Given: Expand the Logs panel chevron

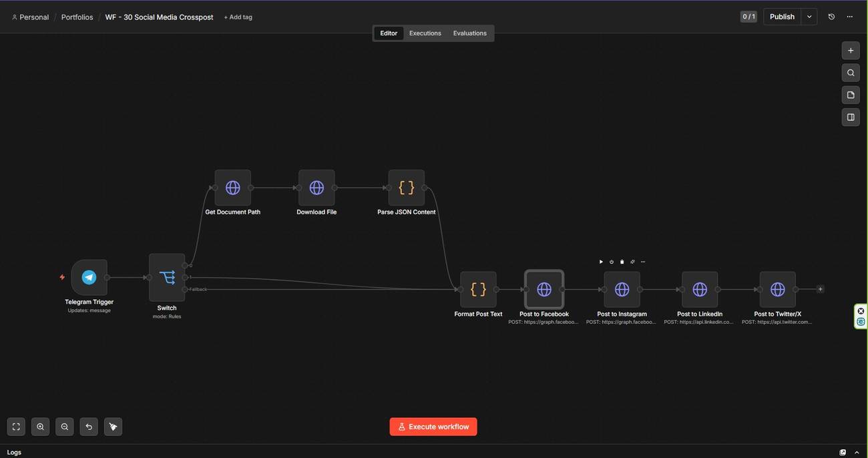Looking at the screenshot, I should (x=857, y=453).
